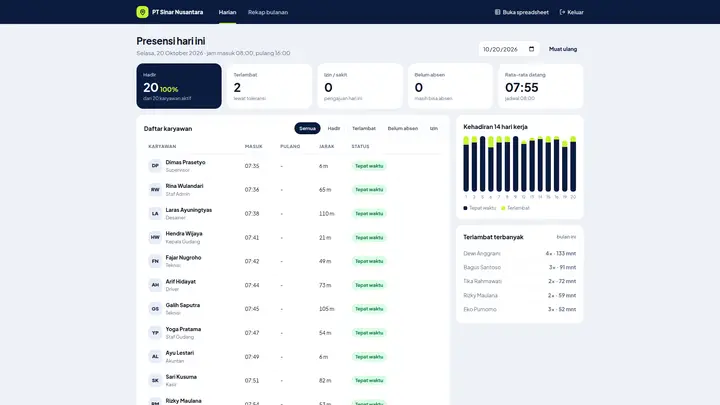Viewport: 720px width, 405px height.
Task: Click the Kehadiran 14 hari kerja heading
Action: (495, 127)
